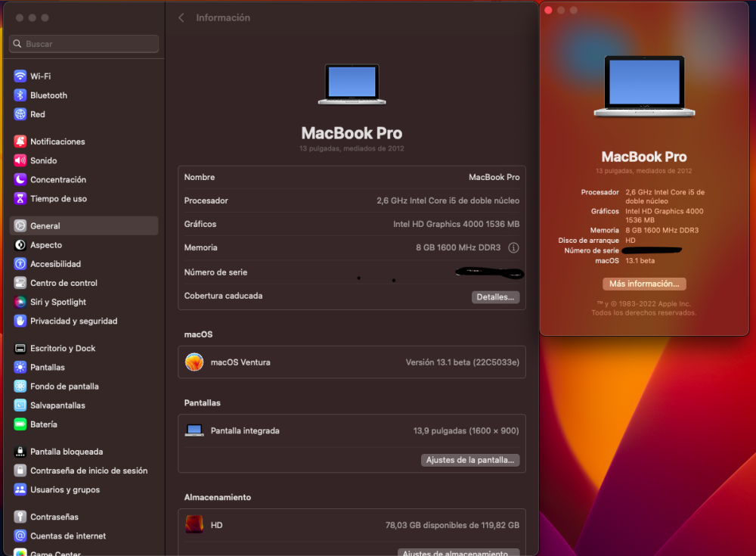Select Concentración moon icon
This screenshot has height=556, width=756.
point(20,179)
